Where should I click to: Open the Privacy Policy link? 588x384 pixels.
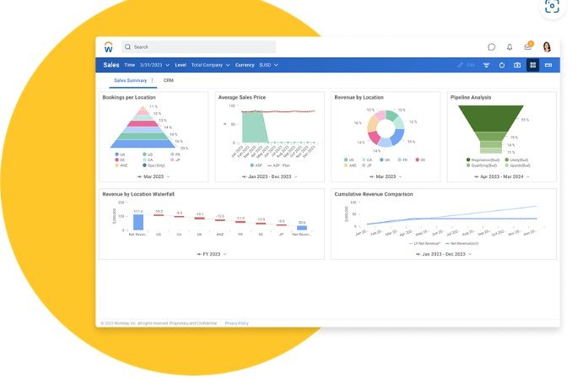(x=236, y=323)
